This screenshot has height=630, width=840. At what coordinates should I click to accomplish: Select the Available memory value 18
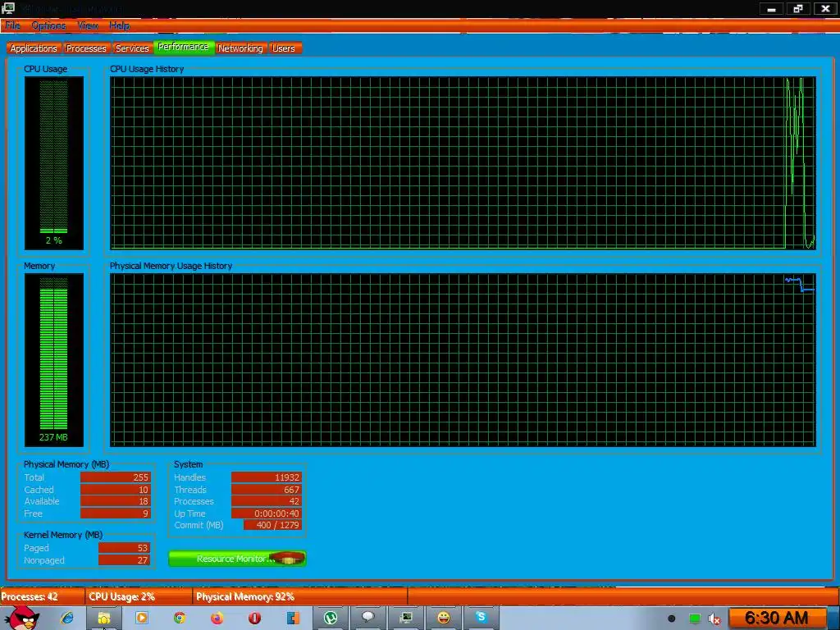click(116, 501)
